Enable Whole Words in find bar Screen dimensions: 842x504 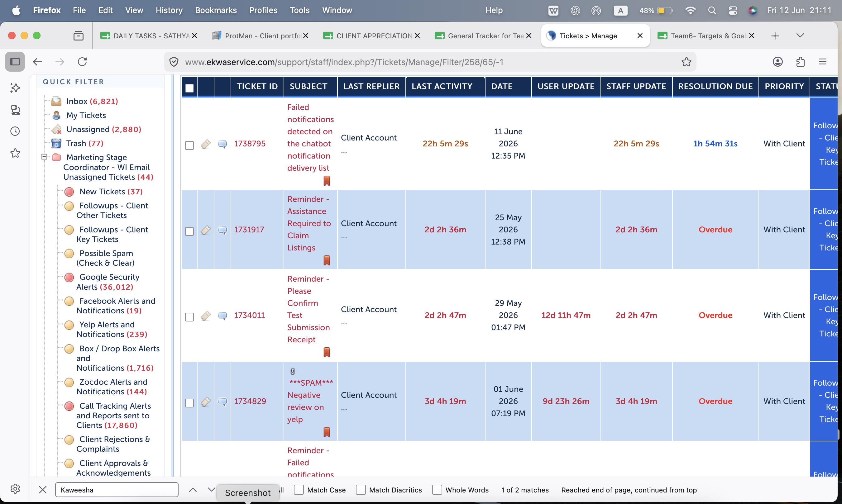[x=437, y=490]
